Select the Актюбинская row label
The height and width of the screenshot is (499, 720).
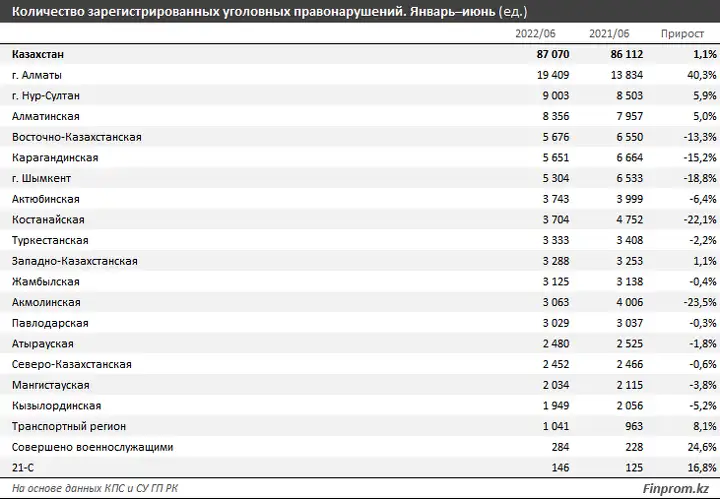pyautogui.click(x=45, y=199)
